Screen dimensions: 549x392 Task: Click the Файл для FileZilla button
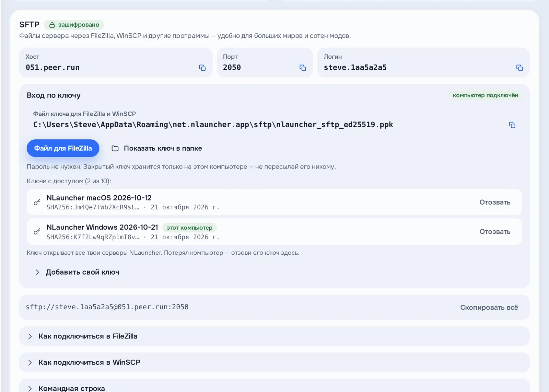point(63,148)
